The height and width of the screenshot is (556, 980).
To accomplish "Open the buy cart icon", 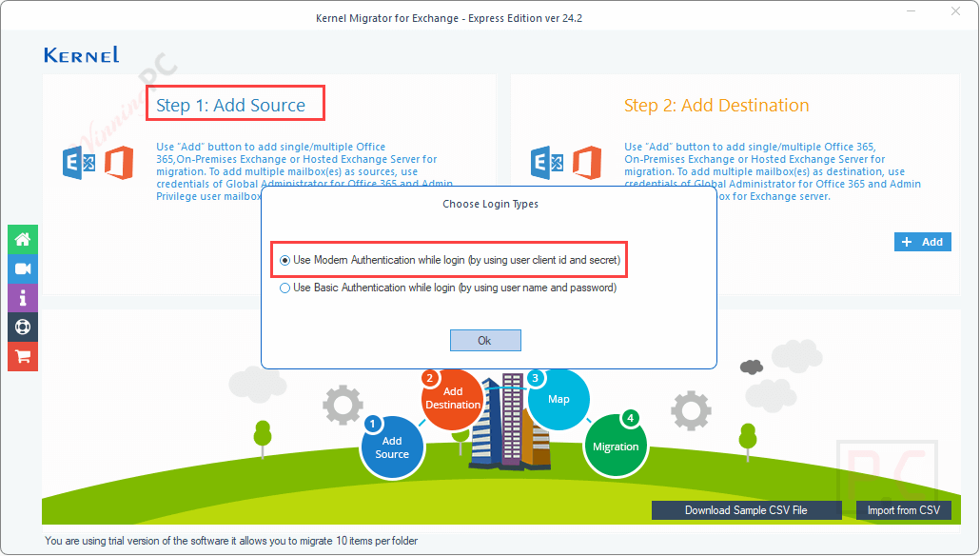I will coord(23,356).
